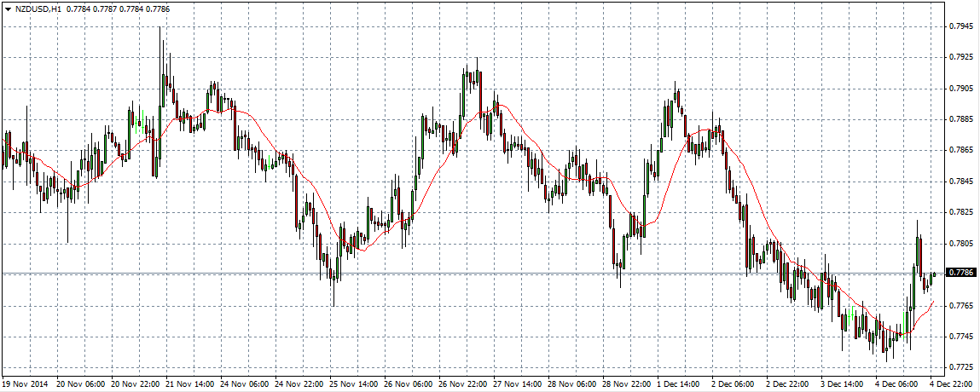980x392 pixels.
Task: Click the 2 Dec 06:00 time label
Action: 732,384
